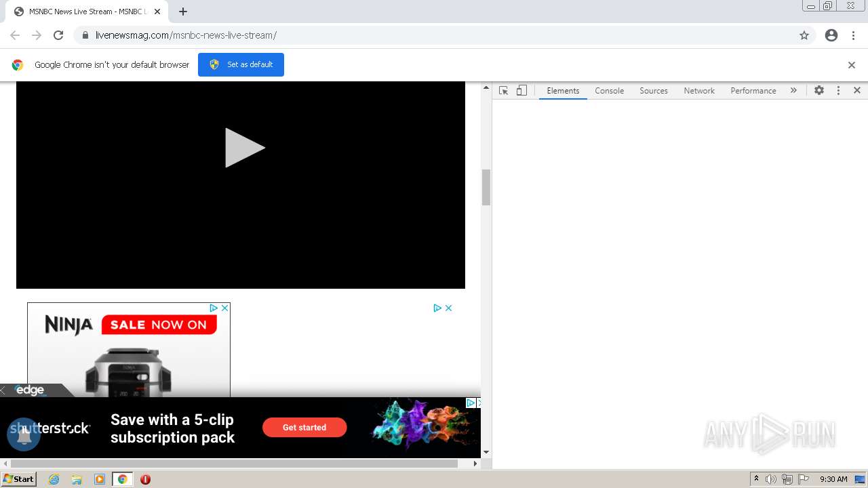
Task: Open DevTools customize and control menu
Action: [x=838, y=90]
